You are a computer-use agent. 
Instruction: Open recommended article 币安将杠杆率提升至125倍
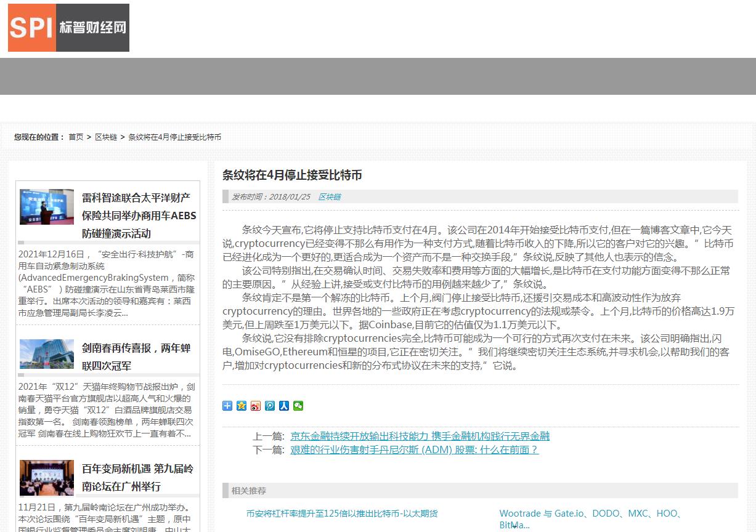342,514
